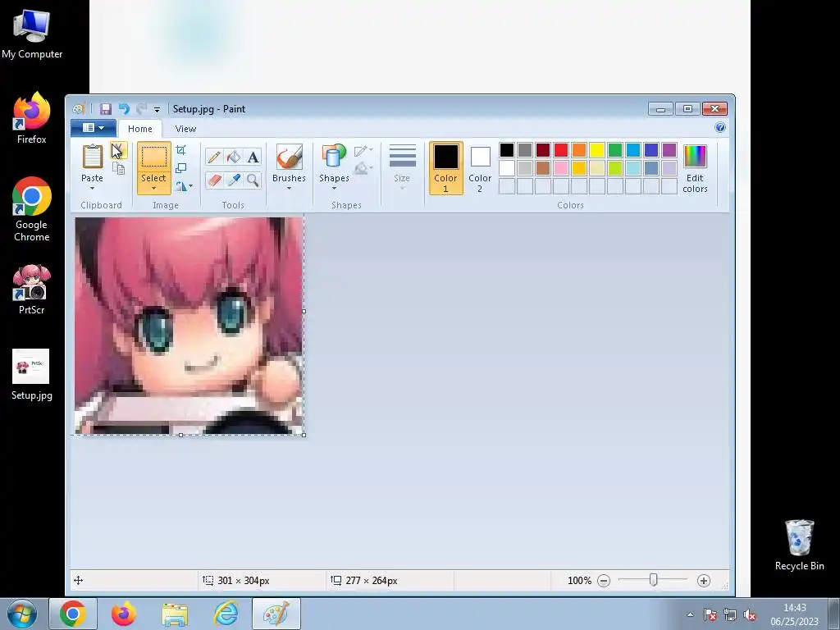
Task: Open the Shapes dropdown arrow
Action: (x=334, y=189)
